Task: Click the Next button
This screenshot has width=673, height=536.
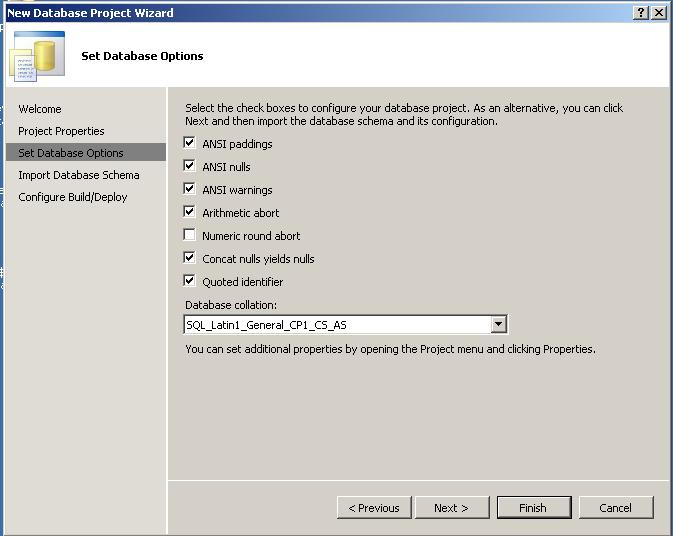Action: pyautogui.click(x=452, y=508)
